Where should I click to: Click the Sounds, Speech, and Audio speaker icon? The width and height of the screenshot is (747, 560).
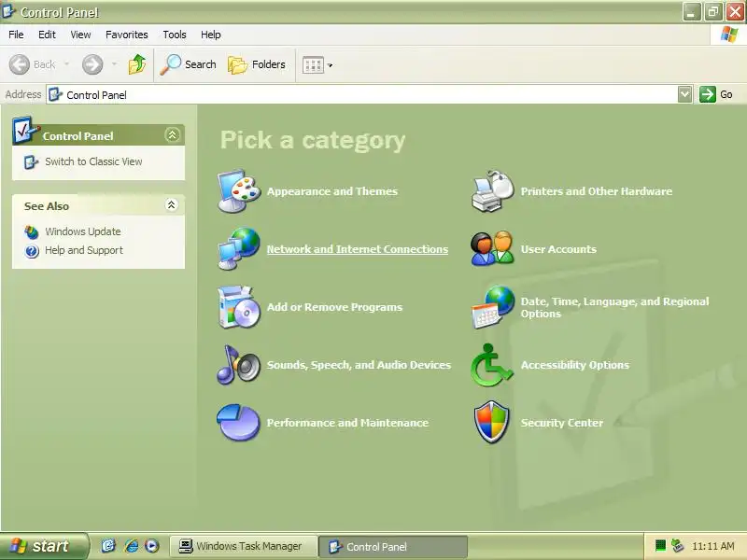(239, 365)
